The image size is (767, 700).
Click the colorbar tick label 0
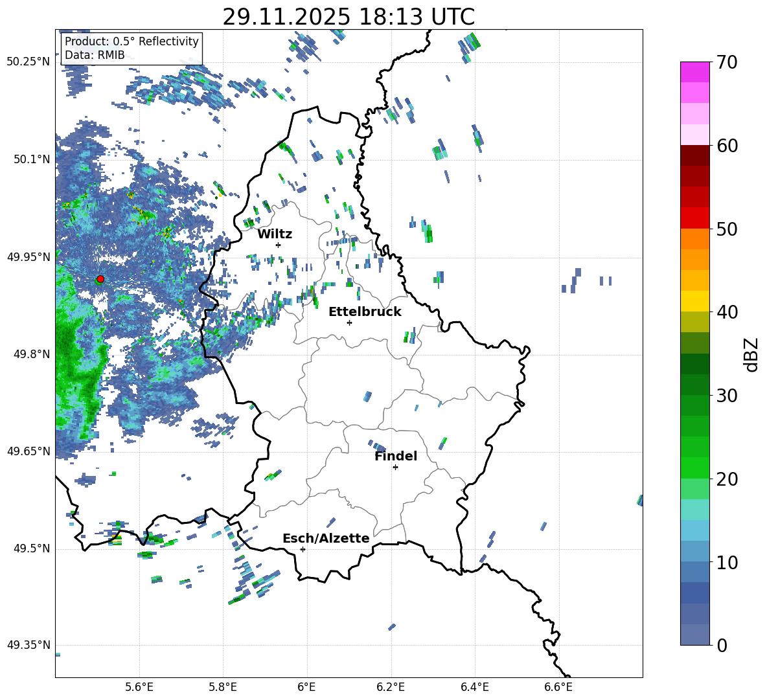pyautogui.click(x=722, y=645)
